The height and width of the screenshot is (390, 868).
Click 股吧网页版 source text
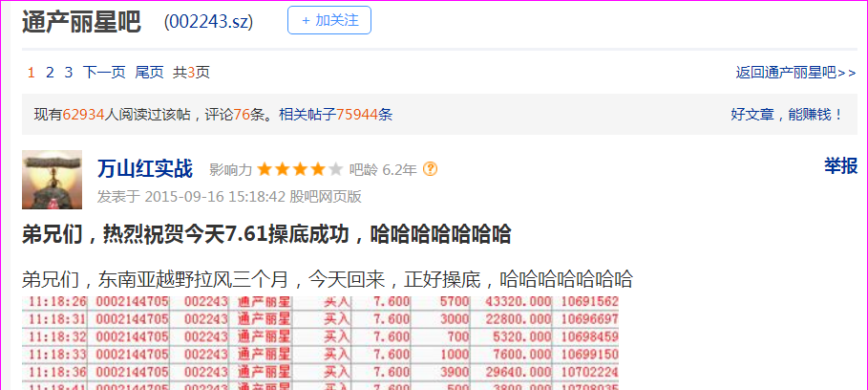[x=326, y=197]
